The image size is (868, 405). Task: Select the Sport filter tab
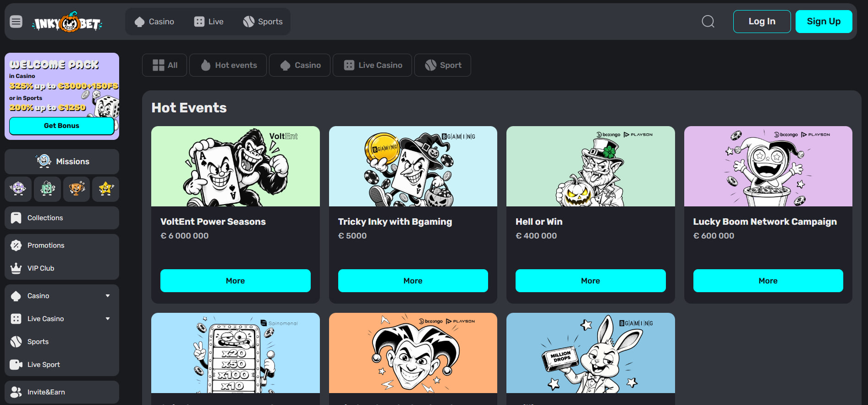point(443,65)
